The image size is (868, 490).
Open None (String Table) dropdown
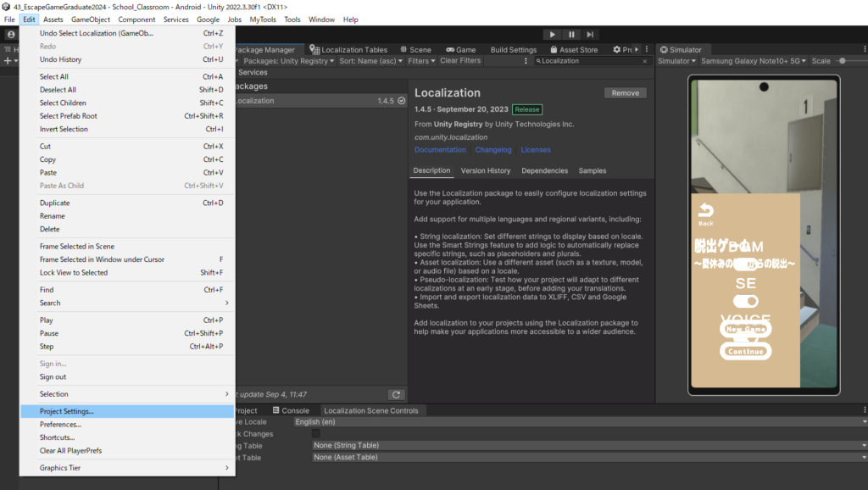pos(589,445)
